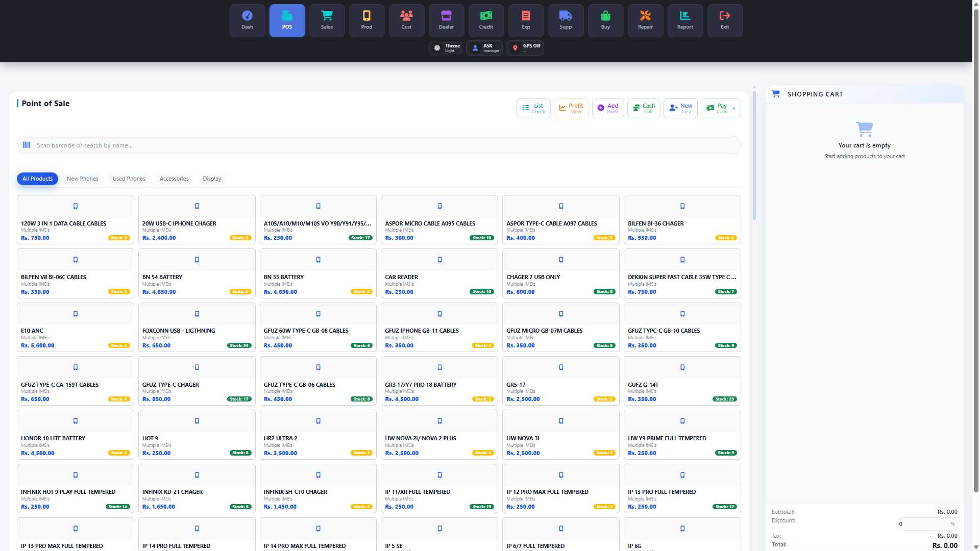Open the Dash dashboard icon
Screen dimensions: 980x551
pos(247,20)
